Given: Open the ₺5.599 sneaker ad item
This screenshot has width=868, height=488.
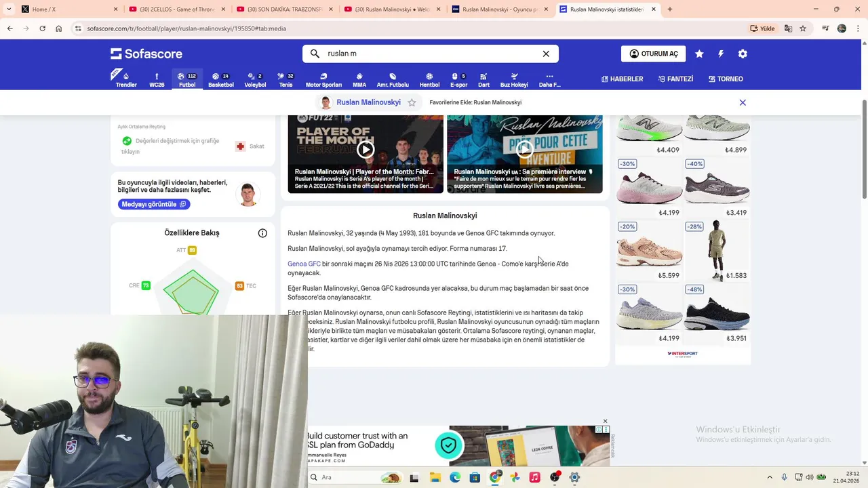Looking at the screenshot, I should tap(649, 251).
